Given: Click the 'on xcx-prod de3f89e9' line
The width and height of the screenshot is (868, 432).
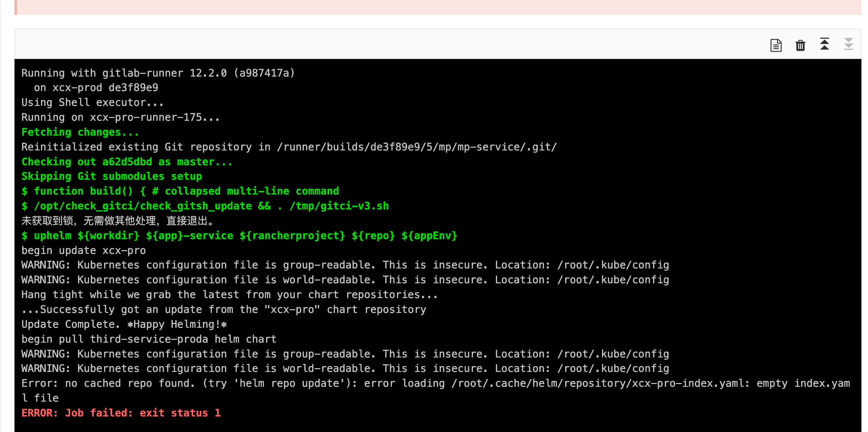Looking at the screenshot, I should pyautogui.click(x=96, y=88).
